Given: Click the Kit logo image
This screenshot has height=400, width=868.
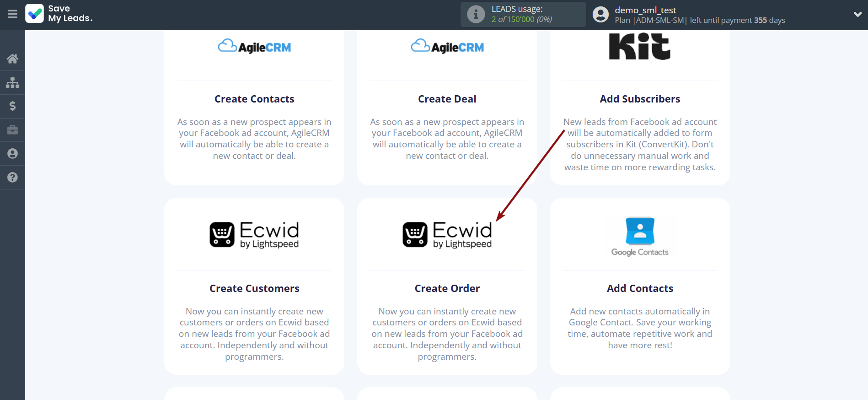Looking at the screenshot, I should (x=640, y=47).
